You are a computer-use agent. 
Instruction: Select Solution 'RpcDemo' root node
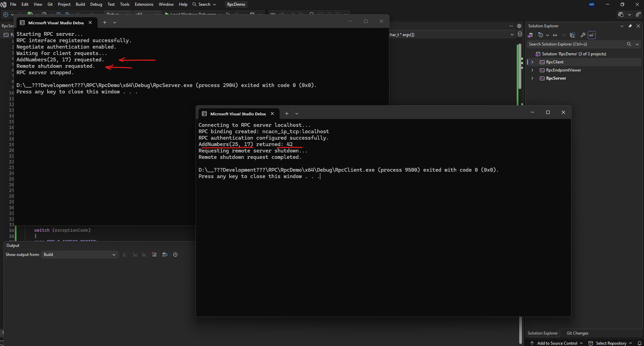pyautogui.click(x=574, y=54)
